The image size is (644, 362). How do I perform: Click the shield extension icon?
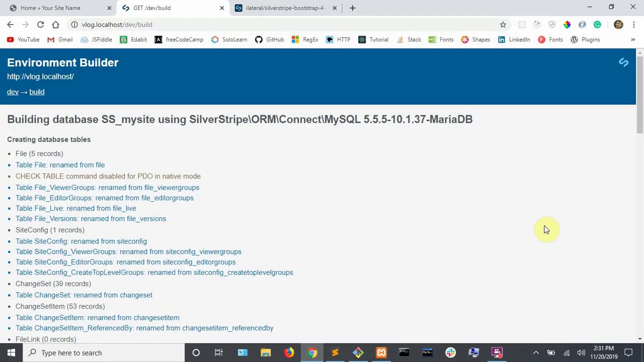click(552, 25)
